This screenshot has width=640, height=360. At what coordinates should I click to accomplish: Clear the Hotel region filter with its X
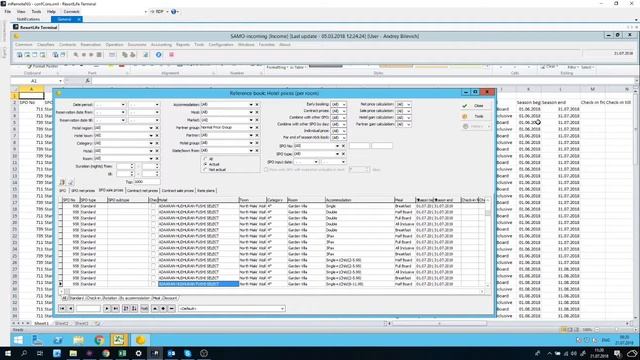(157, 128)
